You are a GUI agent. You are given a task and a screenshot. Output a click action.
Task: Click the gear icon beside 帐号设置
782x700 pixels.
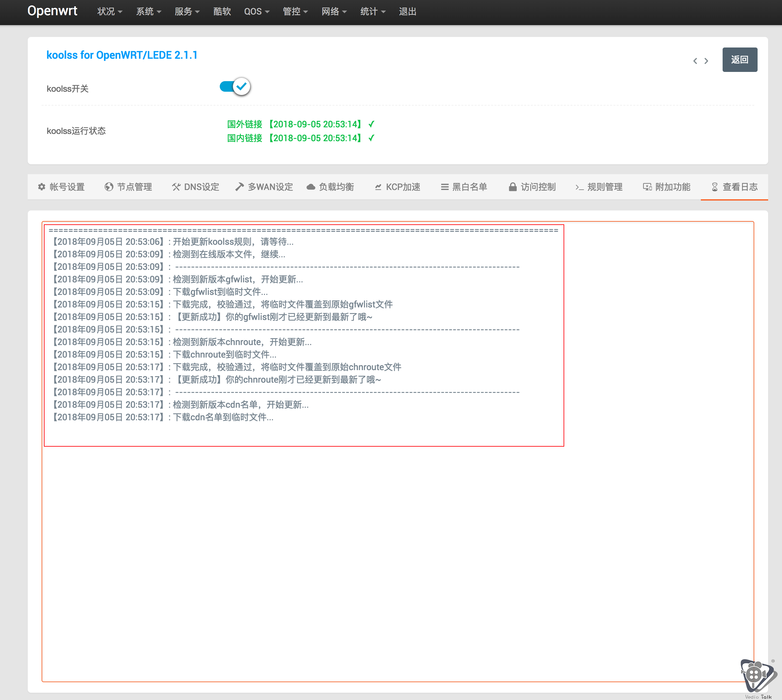pos(42,187)
